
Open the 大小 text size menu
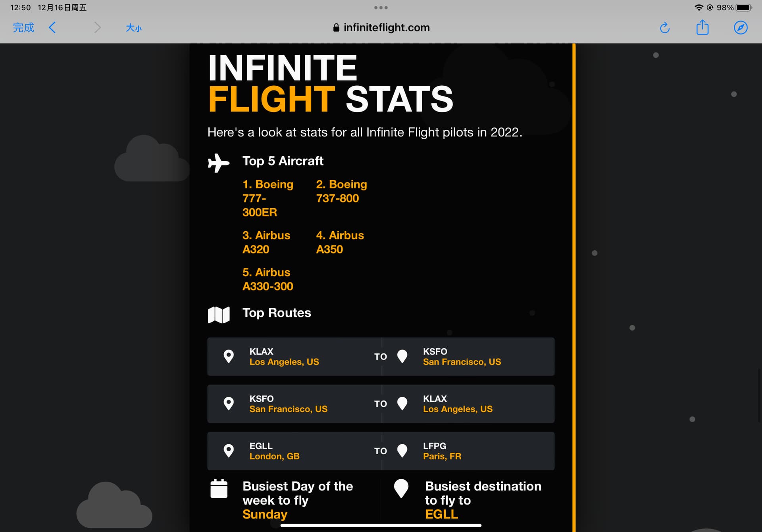134,28
